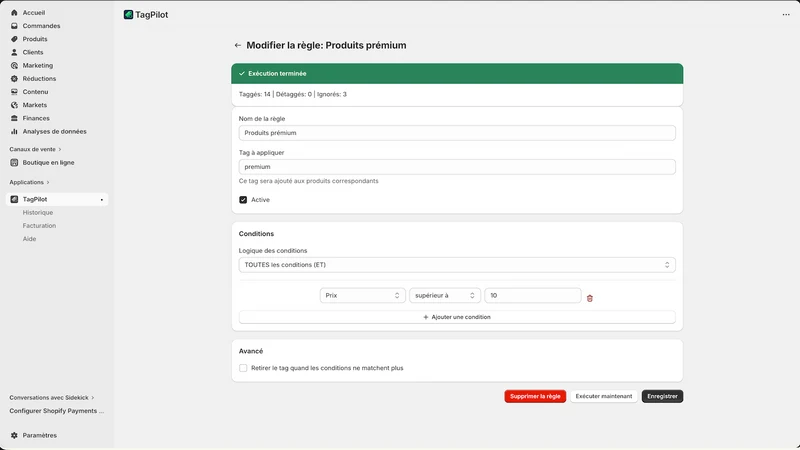Click the Boutique en ligne store icon
The height and width of the screenshot is (450, 800).
click(14, 163)
